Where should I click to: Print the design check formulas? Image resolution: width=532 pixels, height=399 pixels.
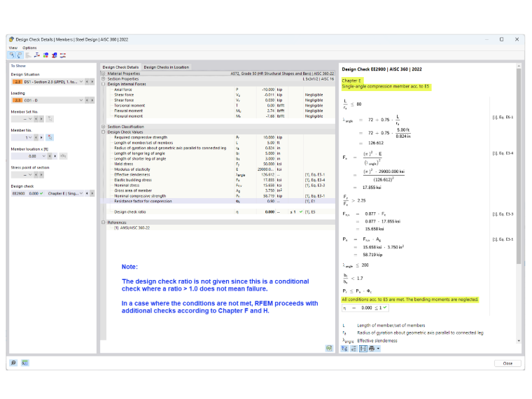372,349
